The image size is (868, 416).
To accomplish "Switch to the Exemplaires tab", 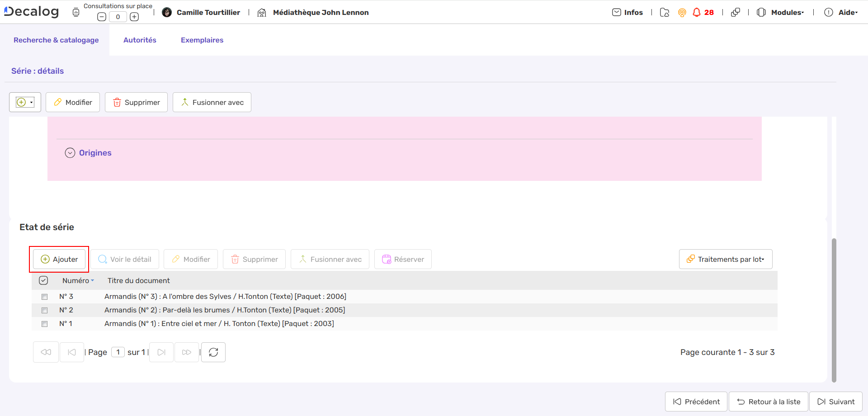I will coord(202,40).
